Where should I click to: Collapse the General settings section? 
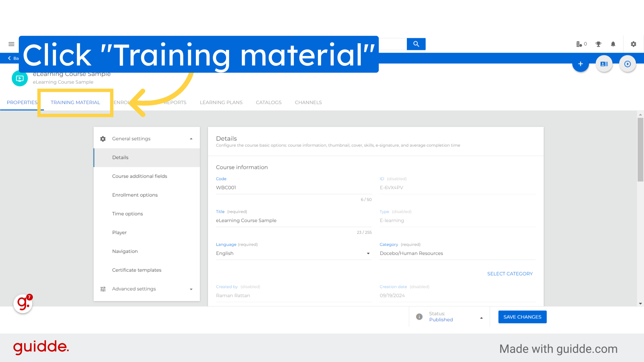(191, 138)
